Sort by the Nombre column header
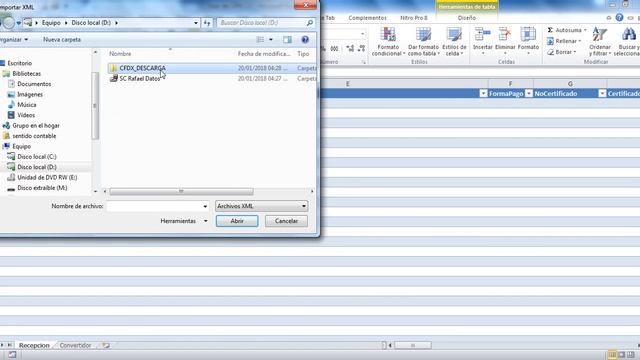The image size is (640, 360). 120,54
